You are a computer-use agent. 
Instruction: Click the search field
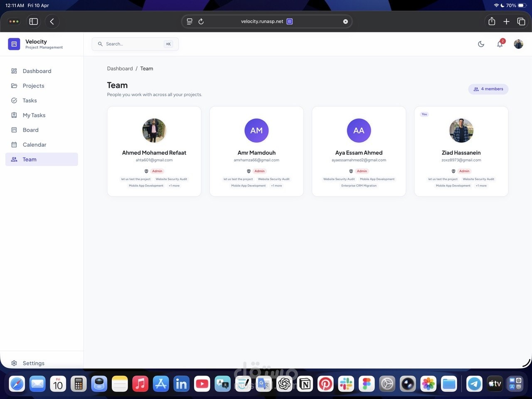pos(135,44)
